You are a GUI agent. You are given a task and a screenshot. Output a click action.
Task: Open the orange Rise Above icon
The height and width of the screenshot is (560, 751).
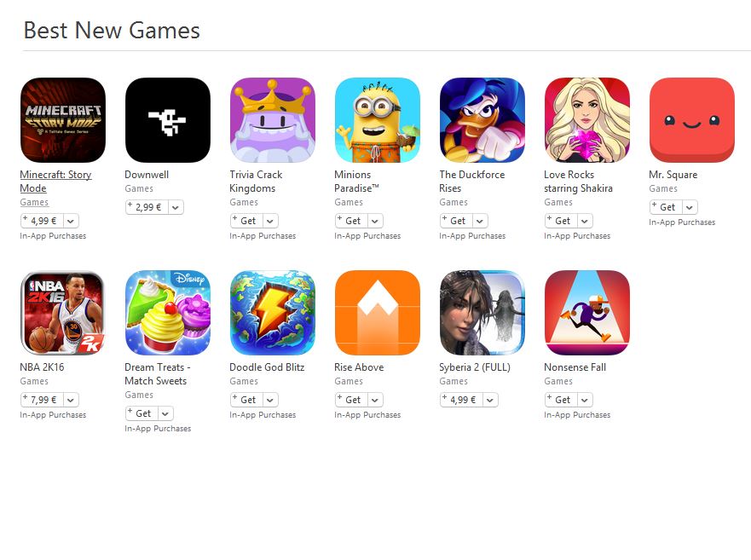click(378, 312)
